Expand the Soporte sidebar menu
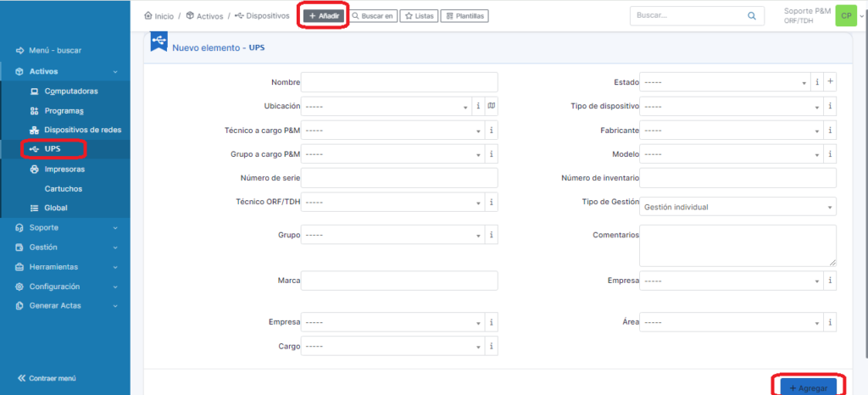Viewport: 868px width, 395px height. coord(65,227)
